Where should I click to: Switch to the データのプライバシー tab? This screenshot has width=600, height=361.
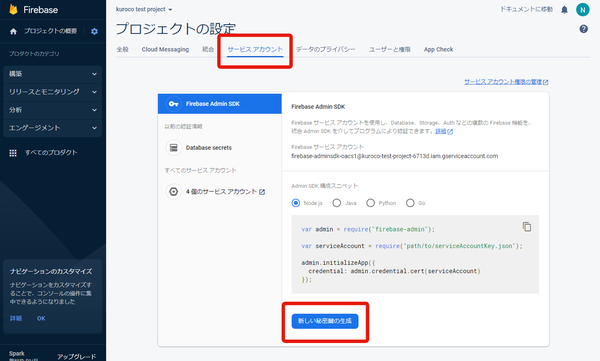click(325, 49)
